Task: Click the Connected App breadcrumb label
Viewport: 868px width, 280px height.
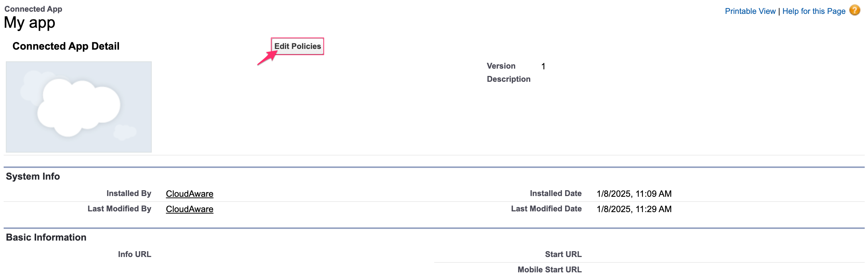Action: click(x=33, y=8)
